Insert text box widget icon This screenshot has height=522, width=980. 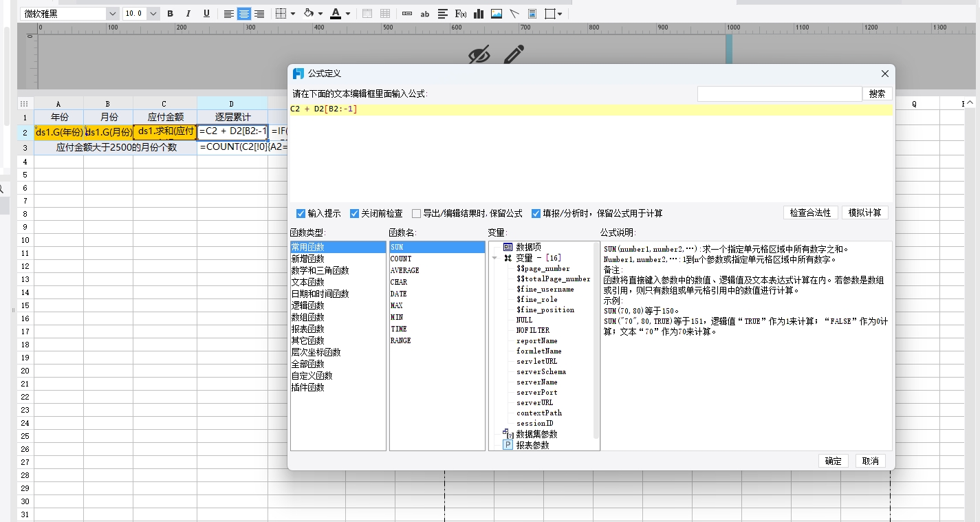[407, 14]
